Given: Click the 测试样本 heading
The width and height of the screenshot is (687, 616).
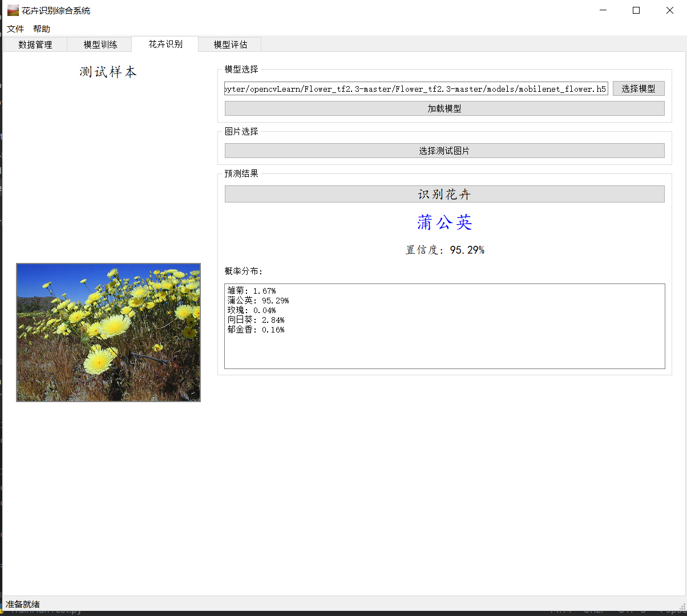Looking at the screenshot, I should pyautogui.click(x=108, y=72).
